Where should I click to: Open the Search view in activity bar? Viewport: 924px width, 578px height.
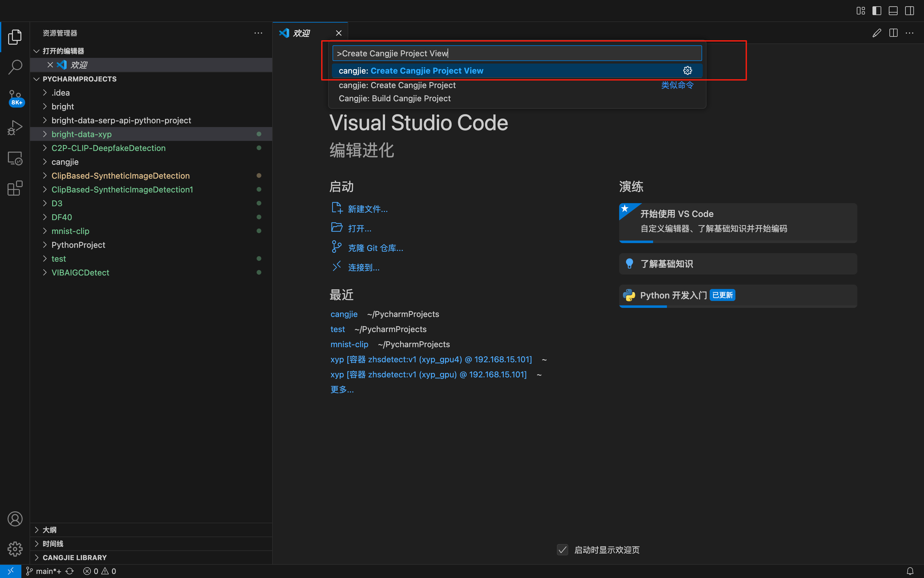15,67
